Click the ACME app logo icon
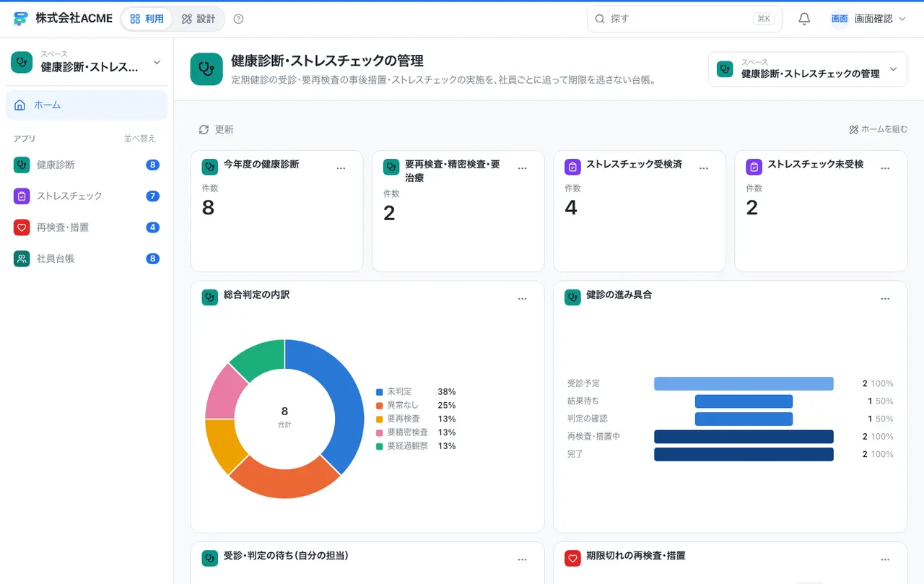The height and width of the screenshot is (584, 924). (x=21, y=19)
